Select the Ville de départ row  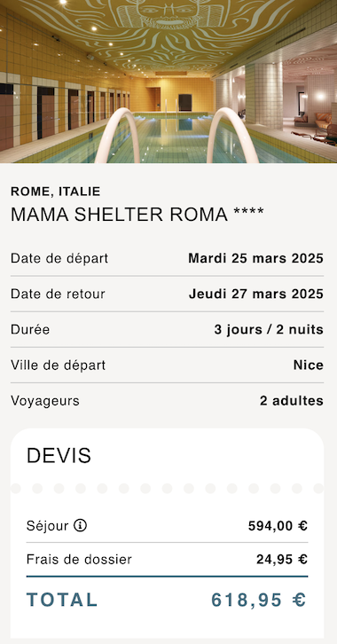pyautogui.click(x=167, y=365)
